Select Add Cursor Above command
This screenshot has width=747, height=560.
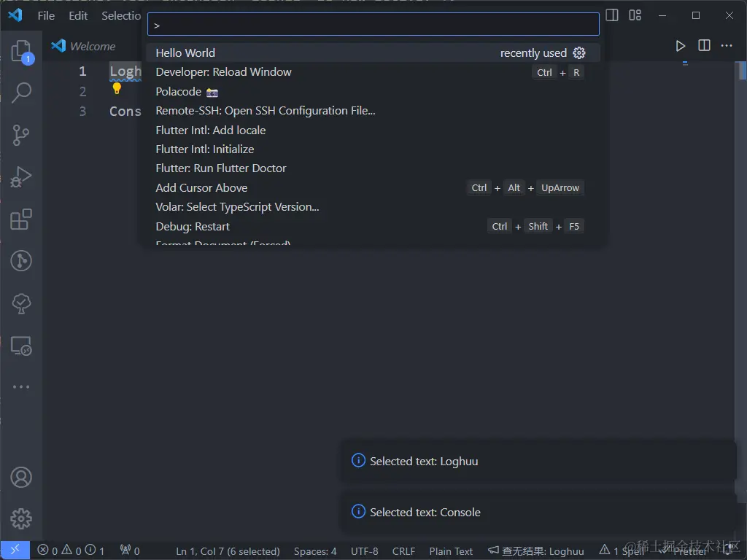[x=373, y=187]
